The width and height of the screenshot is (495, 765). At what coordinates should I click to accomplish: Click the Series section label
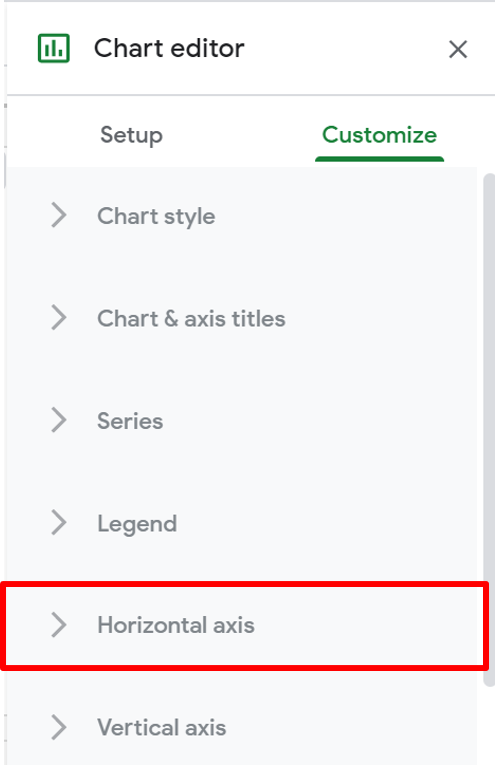click(130, 421)
